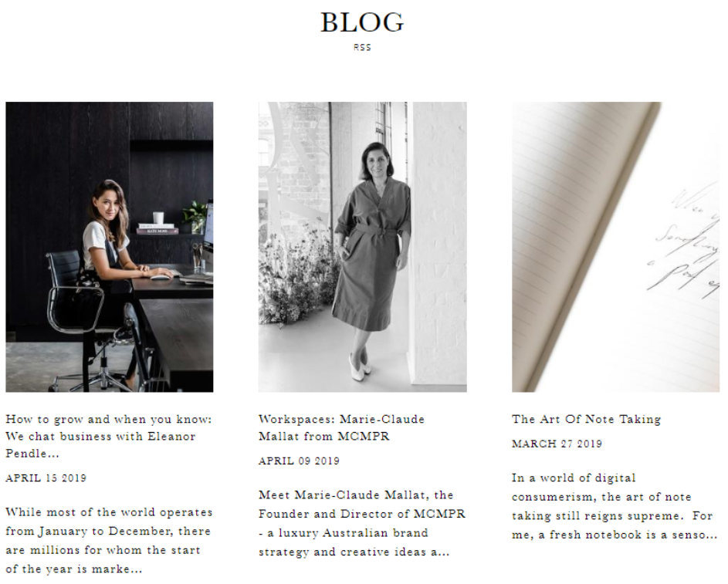Screen dimensions: 728x584
Task: Open 'The Art Of Note Taking' post
Action: tap(586, 420)
